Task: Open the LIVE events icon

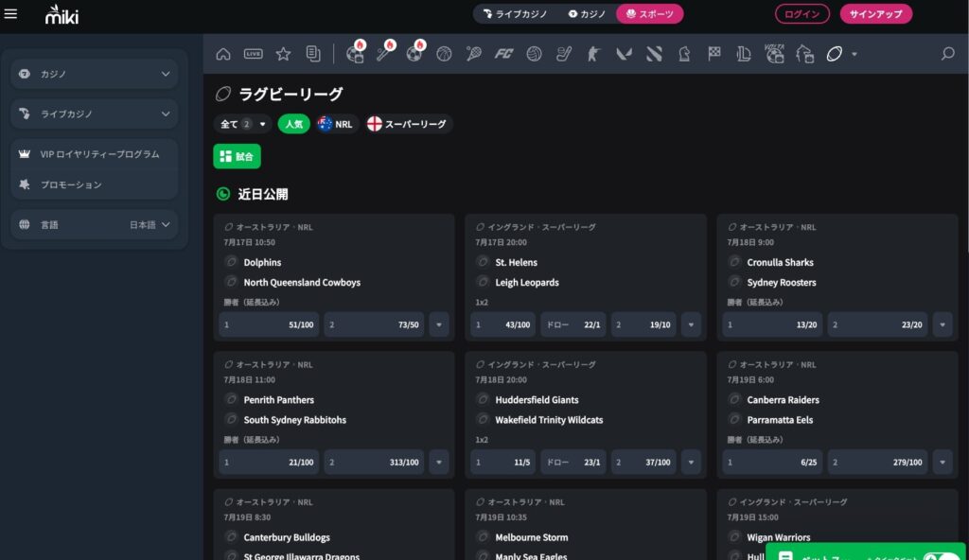Action: [x=254, y=54]
